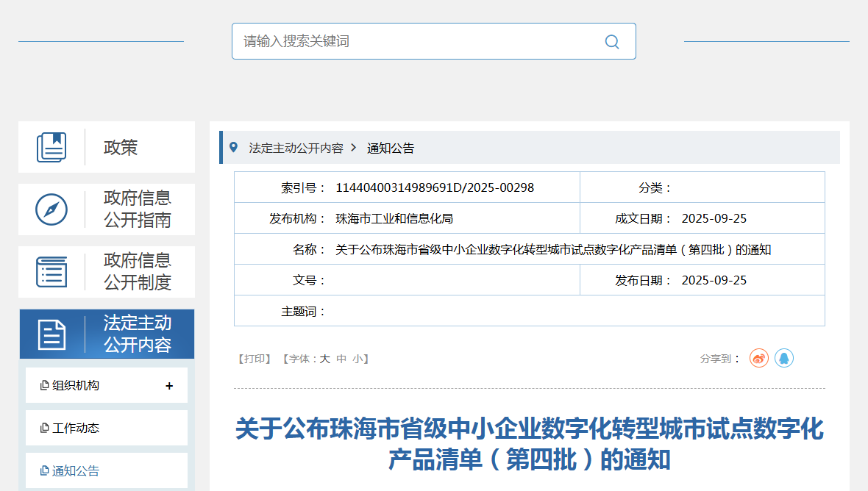This screenshot has height=491, width=868.
Task: Click the list icon for 政府信息公开制度
Action: pyautogui.click(x=51, y=272)
